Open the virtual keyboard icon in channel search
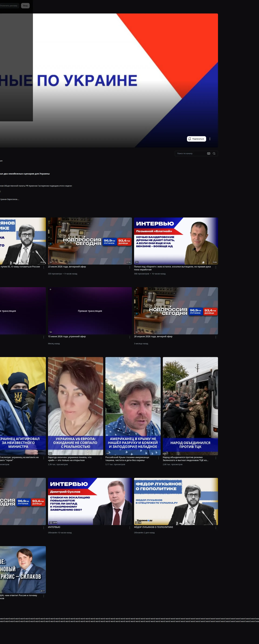 pos(209,153)
